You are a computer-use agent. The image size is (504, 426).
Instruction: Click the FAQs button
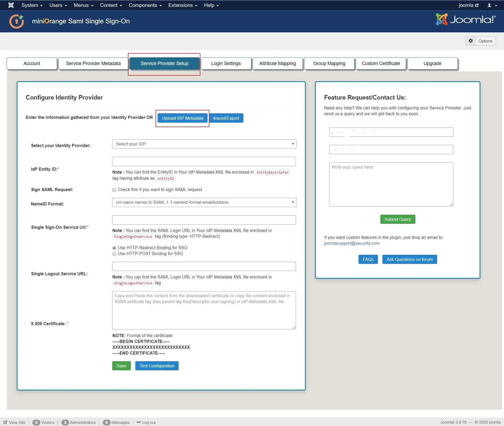pyautogui.click(x=368, y=259)
